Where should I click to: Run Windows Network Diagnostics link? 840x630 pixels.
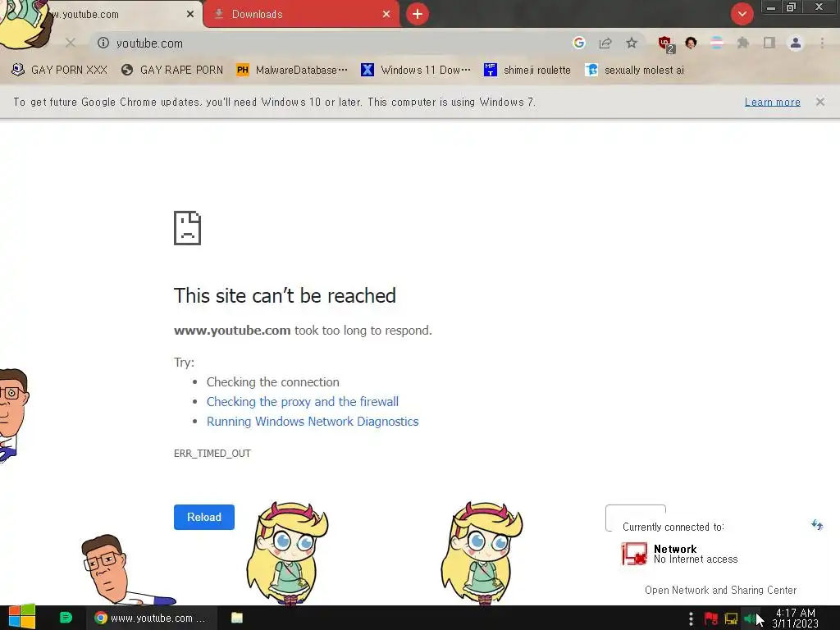(313, 422)
